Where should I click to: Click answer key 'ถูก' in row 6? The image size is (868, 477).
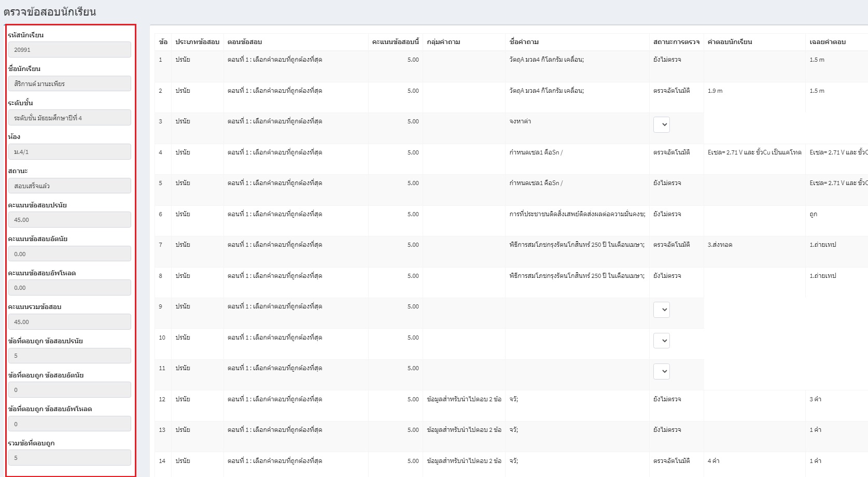tap(813, 214)
